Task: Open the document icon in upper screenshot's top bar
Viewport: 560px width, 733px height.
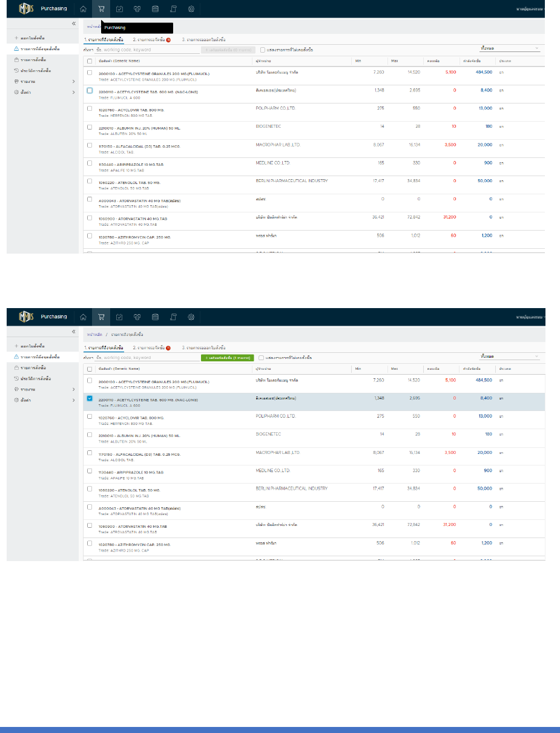Action: 173,8
